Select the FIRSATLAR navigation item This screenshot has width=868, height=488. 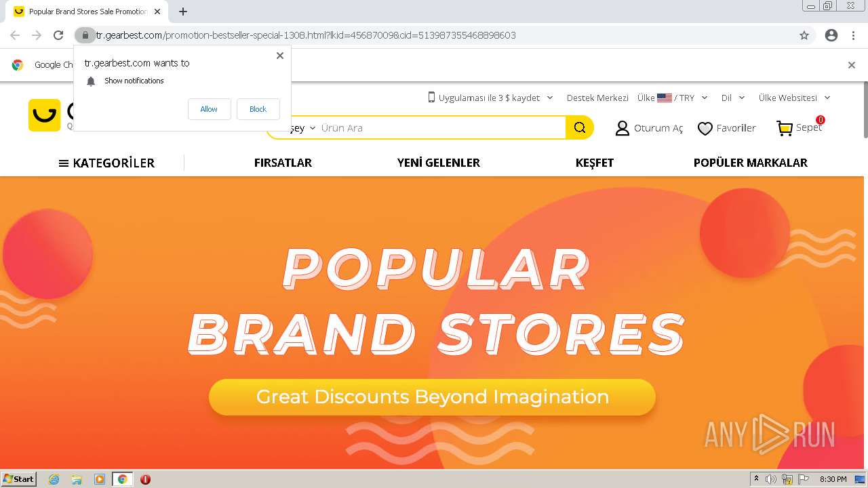click(283, 163)
